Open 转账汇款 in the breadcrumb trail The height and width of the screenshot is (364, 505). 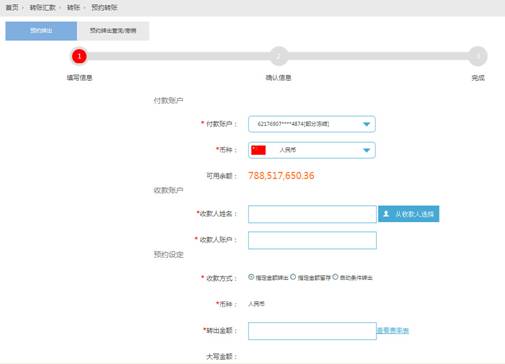[43, 7]
